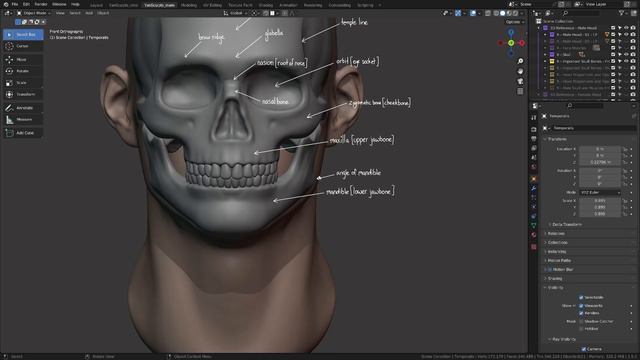Click the Location X value field
640x360 pixels.
click(x=600, y=149)
